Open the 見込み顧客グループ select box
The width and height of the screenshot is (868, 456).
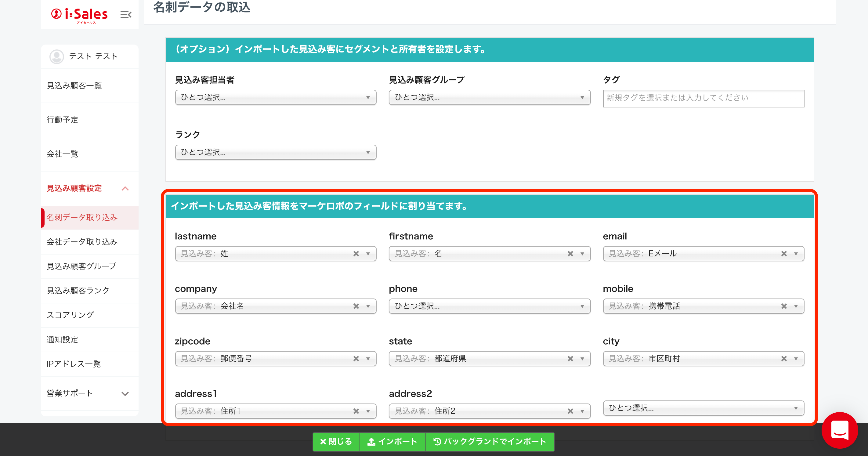click(x=489, y=97)
